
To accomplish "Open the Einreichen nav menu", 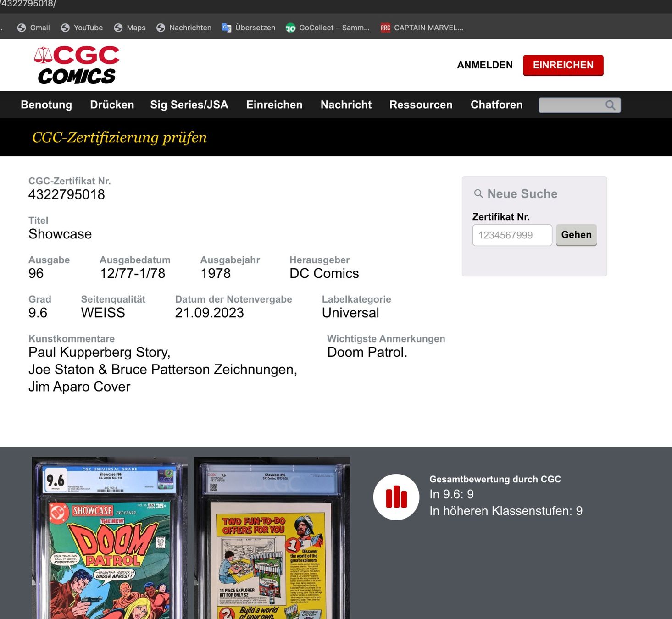I will [x=274, y=105].
